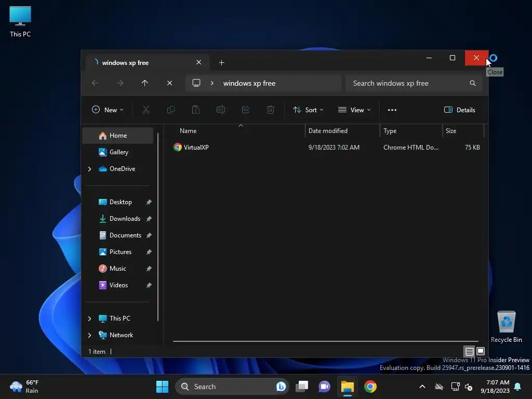This screenshot has width=532, height=399.
Task: Click the address bar chevron before folder name
Action: 212,83
